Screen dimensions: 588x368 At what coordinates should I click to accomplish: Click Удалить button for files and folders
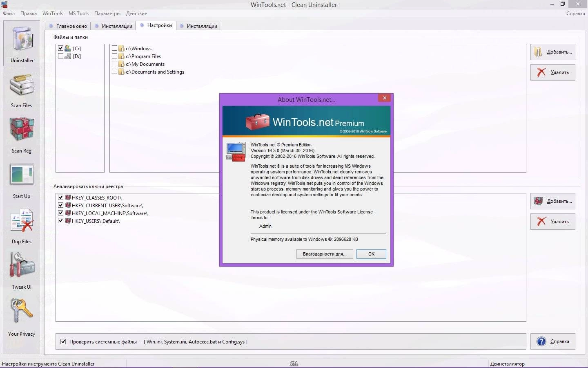(553, 72)
